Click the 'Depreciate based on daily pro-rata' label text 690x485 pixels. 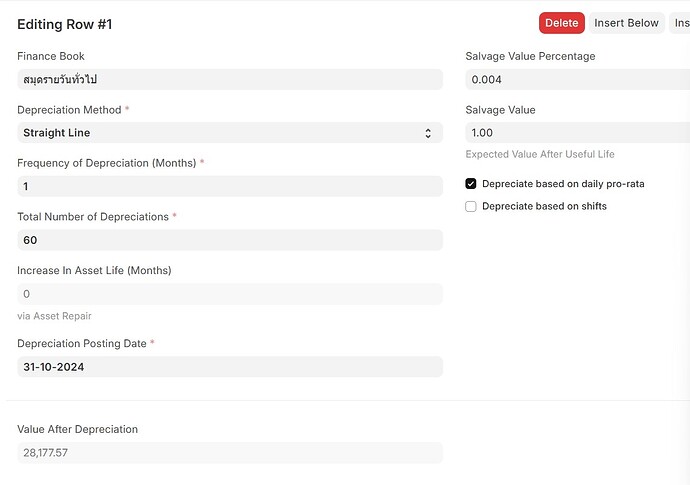pyautogui.click(x=563, y=184)
